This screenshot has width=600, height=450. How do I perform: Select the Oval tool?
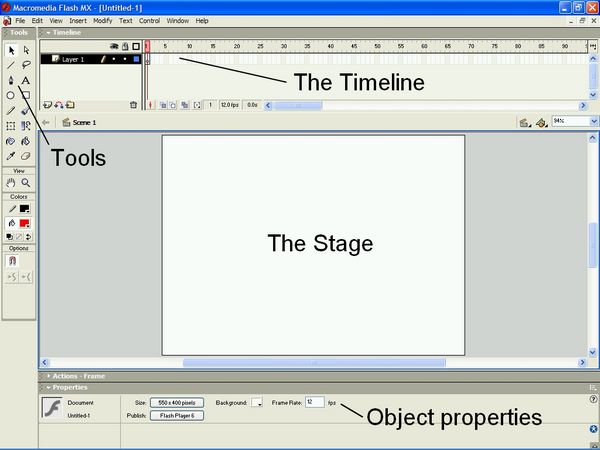pyautogui.click(x=11, y=95)
